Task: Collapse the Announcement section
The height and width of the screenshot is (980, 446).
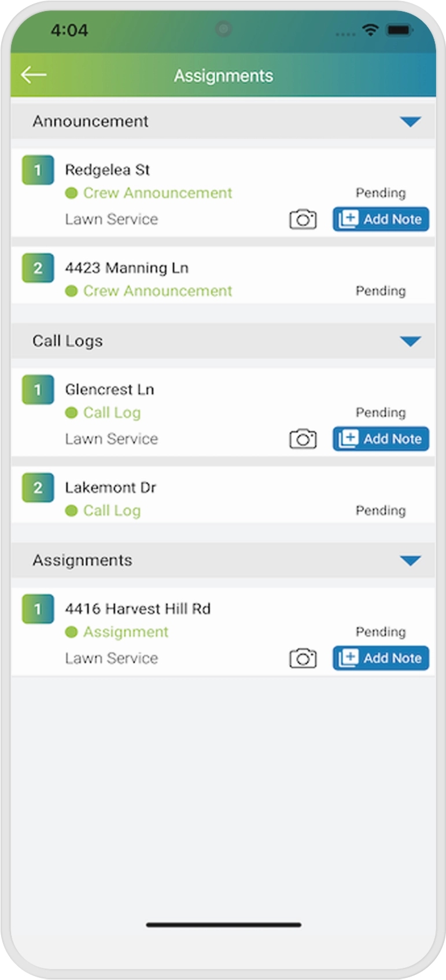Action: point(410,122)
